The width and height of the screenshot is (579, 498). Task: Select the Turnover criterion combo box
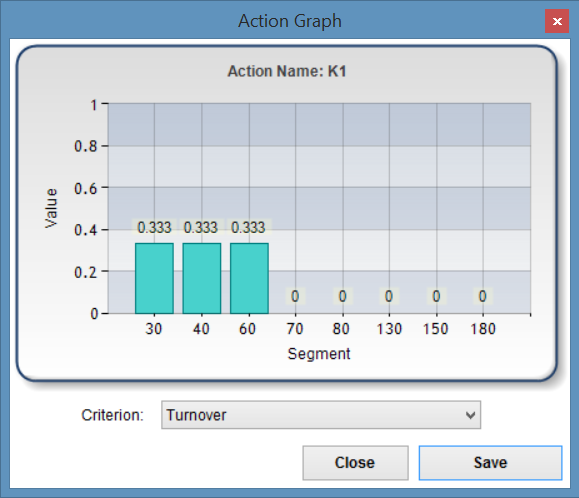321,415
